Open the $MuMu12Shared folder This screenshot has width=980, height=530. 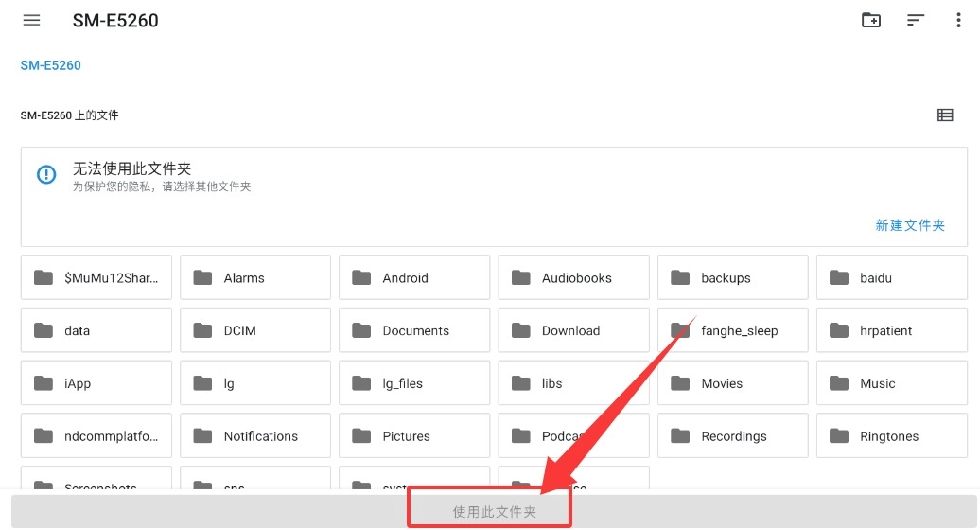coord(96,277)
